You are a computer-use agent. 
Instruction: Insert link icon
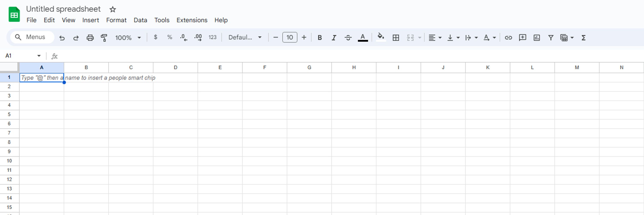click(508, 38)
